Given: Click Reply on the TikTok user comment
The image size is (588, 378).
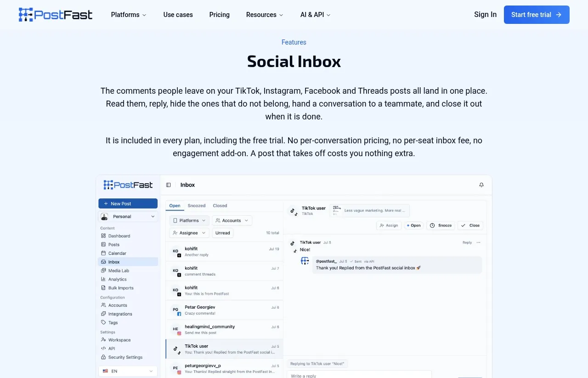Looking at the screenshot, I should pyautogui.click(x=467, y=243).
